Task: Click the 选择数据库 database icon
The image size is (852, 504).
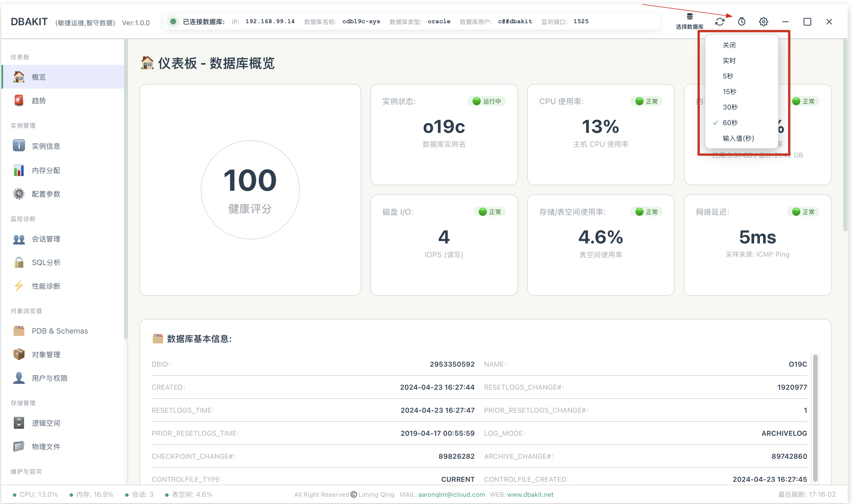Action: (x=689, y=21)
